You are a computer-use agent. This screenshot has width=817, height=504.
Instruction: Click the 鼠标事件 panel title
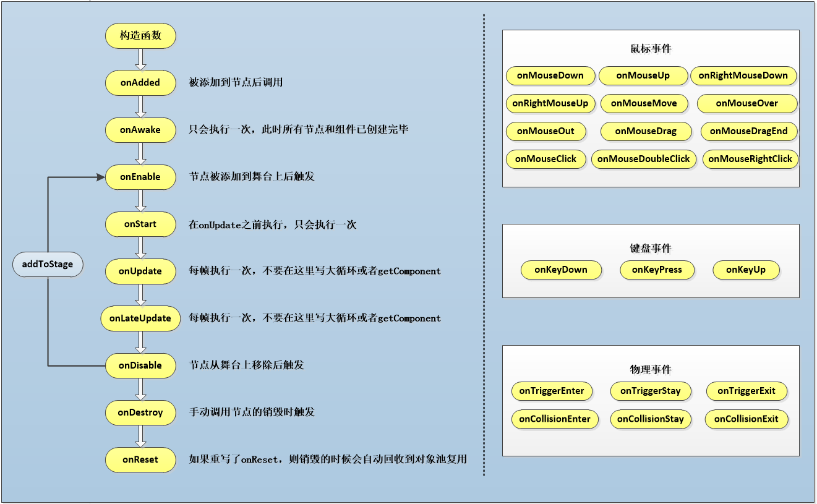650,49
